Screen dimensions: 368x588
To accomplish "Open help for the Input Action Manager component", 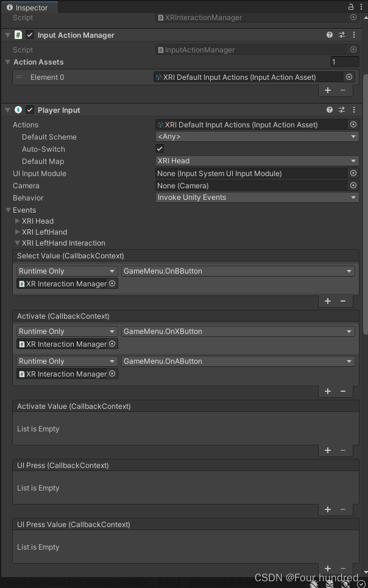I will (x=329, y=35).
